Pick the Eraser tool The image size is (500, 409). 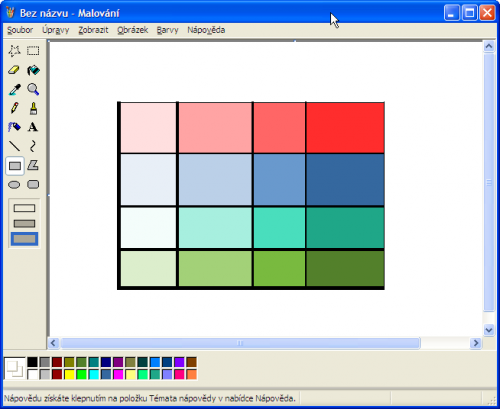(x=14, y=70)
